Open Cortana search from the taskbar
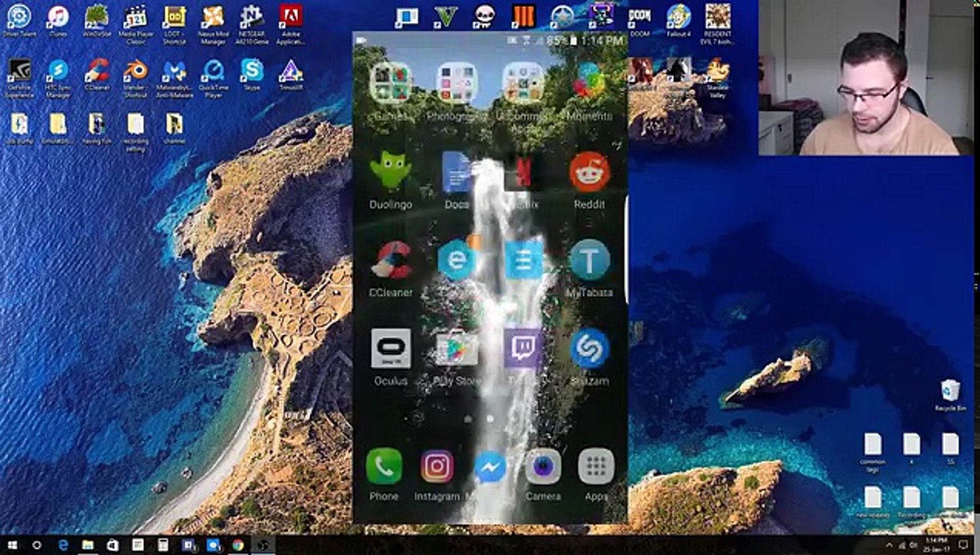 36,545
